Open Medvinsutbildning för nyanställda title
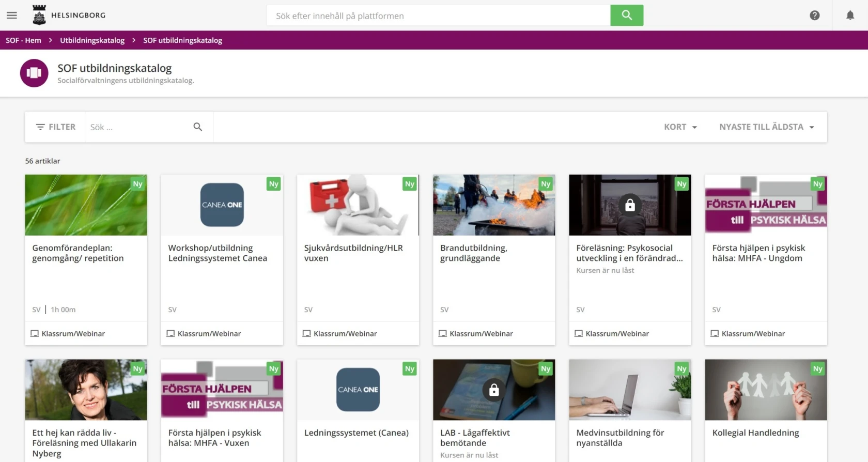This screenshot has height=462, width=868. point(620,438)
